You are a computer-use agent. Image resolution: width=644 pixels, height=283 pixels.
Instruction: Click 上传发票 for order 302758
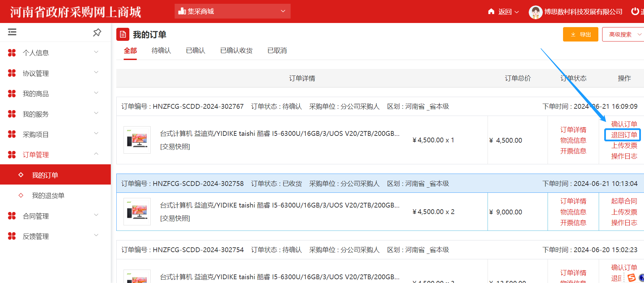[x=624, y=212]
